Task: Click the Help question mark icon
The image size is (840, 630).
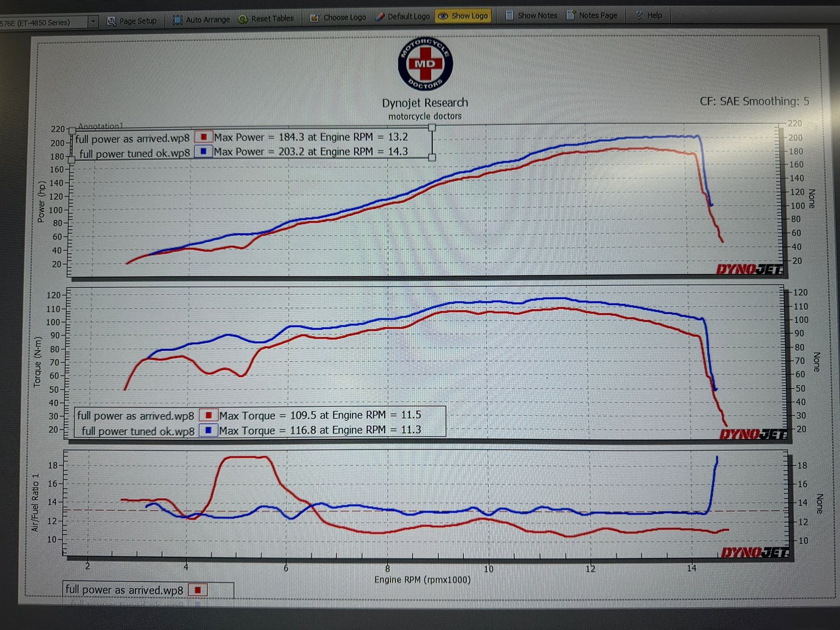Action: tap(639, 15)
